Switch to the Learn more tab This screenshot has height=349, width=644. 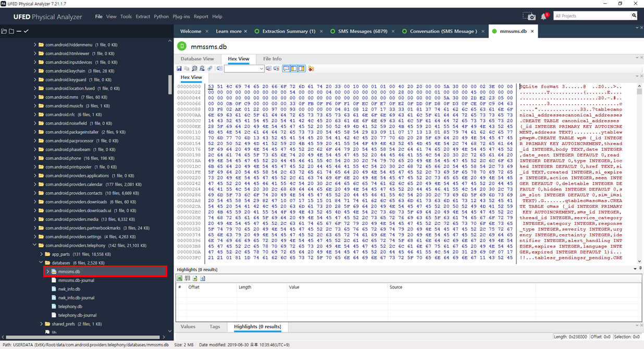pyautogui.click(x=228, y=31)
